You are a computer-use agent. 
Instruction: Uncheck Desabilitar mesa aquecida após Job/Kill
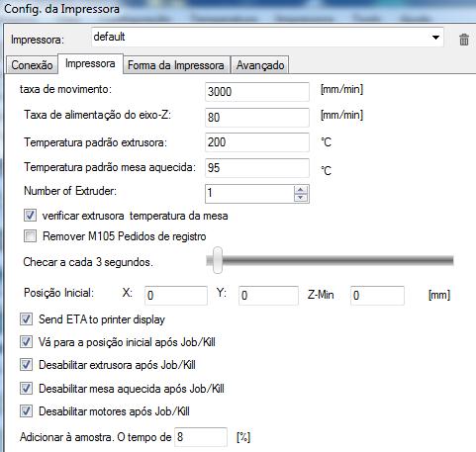click(x=26, y=389)
